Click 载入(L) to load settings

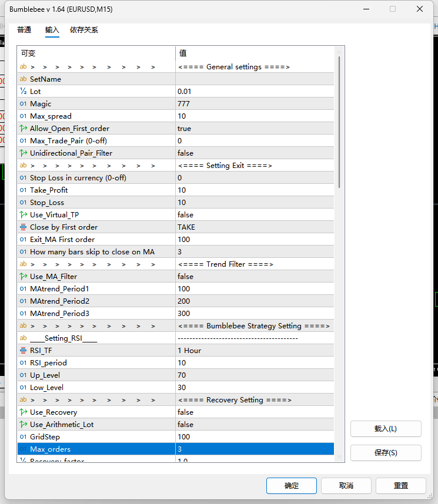(x=386, y=429)
